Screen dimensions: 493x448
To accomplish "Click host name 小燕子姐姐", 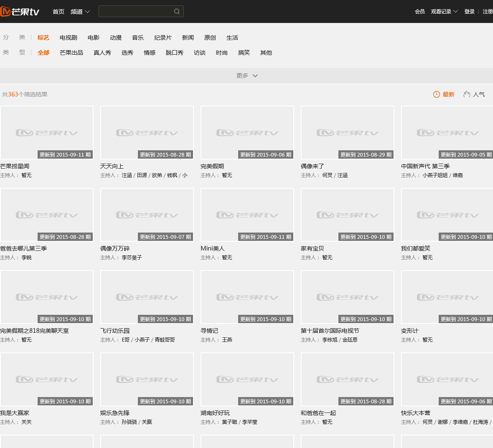I will [435, 175].
